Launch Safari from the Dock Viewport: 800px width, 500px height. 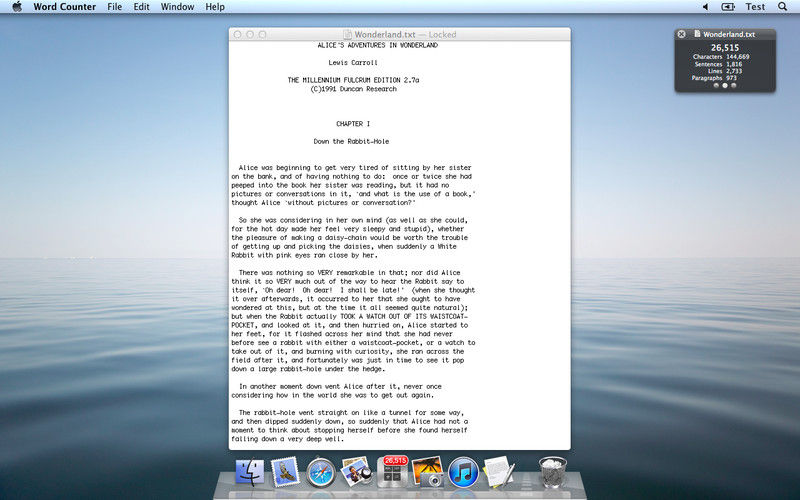[321, 473]
